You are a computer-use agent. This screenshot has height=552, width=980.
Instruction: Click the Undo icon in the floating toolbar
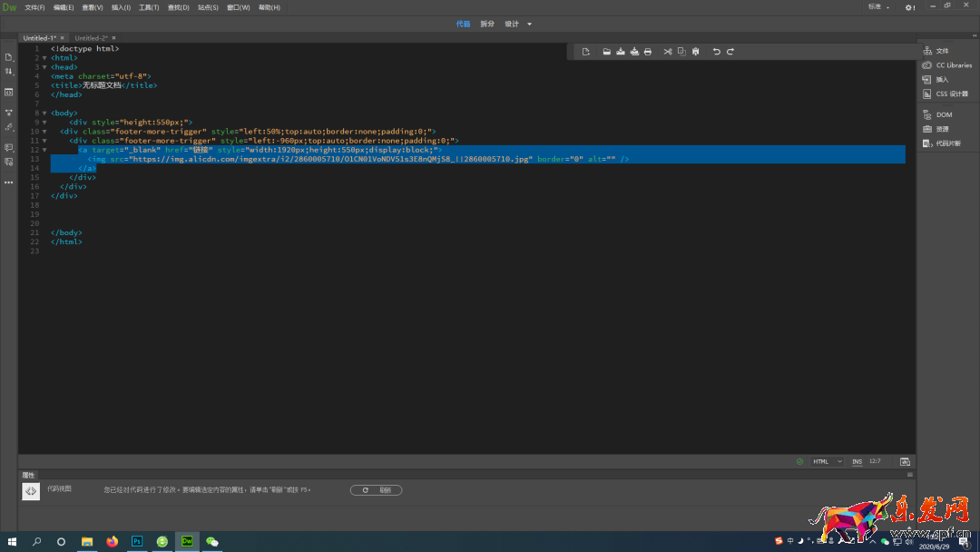click(x=716, y=52)
